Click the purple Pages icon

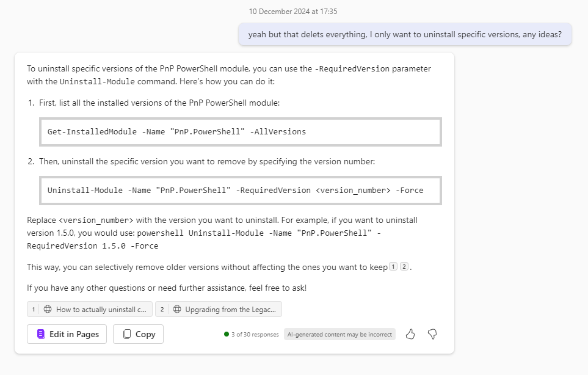(42, 334)
